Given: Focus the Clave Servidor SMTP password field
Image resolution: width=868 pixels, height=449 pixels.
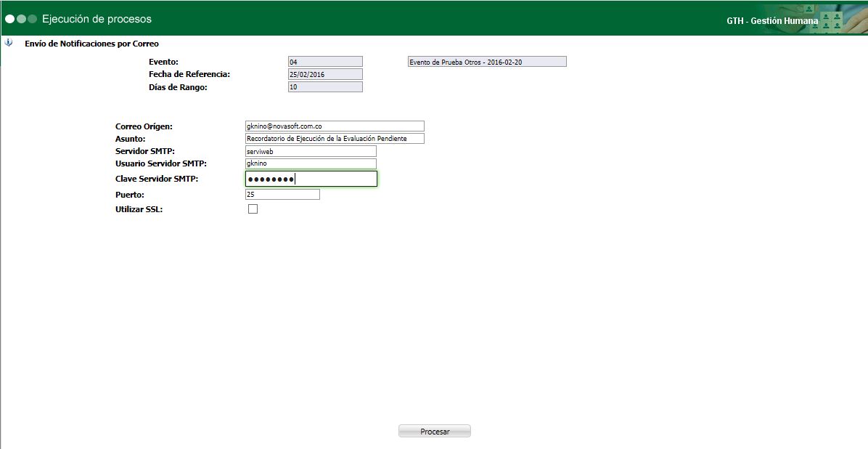Looking at the screenshot, I should click(x=311, y=179).
